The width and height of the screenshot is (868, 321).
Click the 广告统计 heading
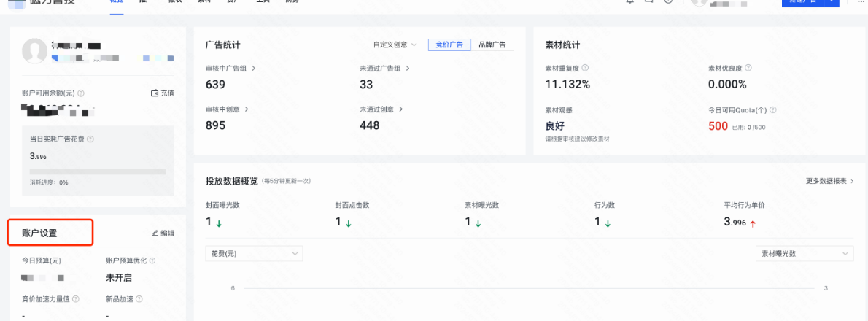(x=222, y=45)
